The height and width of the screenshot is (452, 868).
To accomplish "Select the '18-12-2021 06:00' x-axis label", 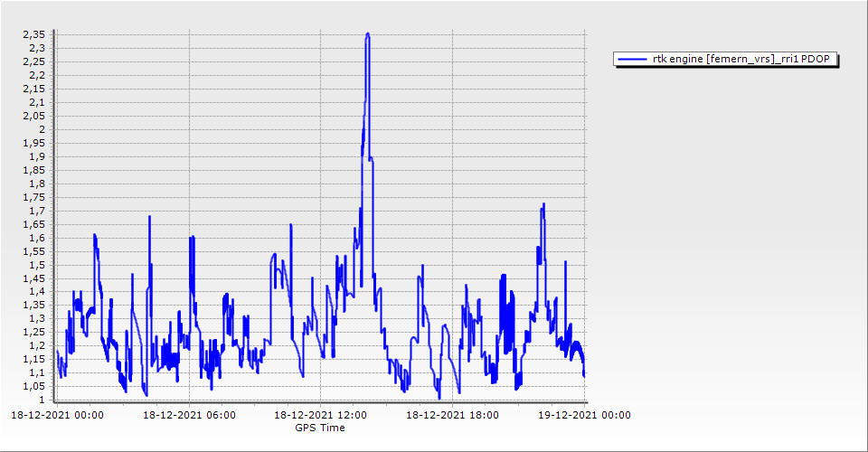I will click(x=189, y=416).
